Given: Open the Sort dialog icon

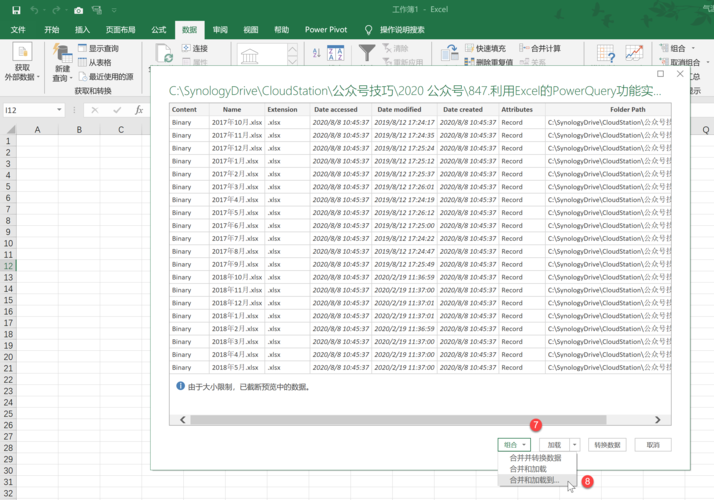Looking at the screenshot, I should 336,53.
